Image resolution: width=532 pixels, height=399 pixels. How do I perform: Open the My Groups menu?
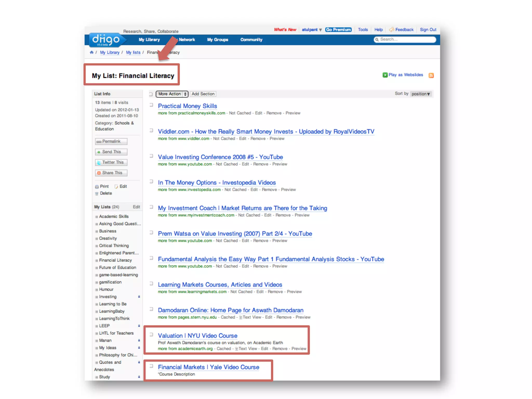point(218,40)
